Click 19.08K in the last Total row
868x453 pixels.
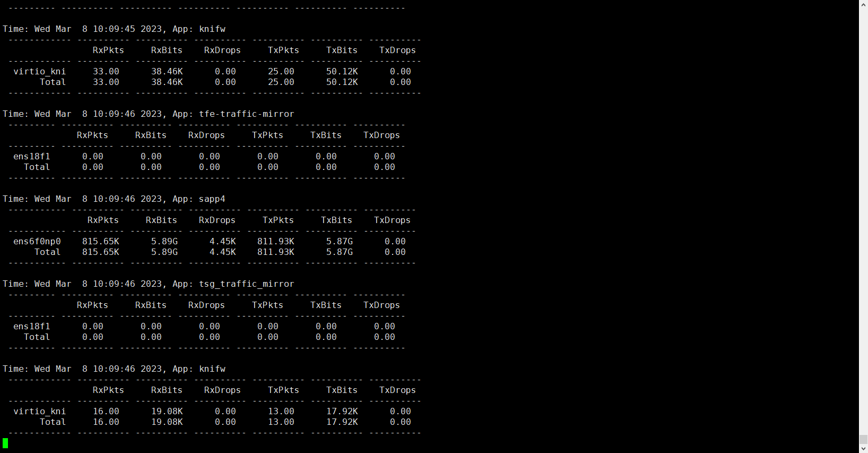167,422
